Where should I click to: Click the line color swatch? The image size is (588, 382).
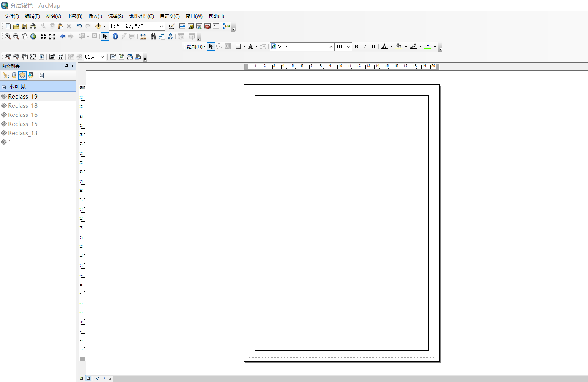coord(413,46)
